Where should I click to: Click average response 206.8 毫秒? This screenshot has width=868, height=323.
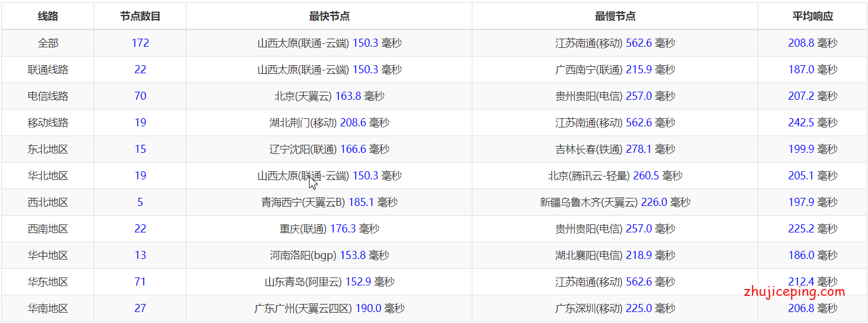[x=813, y=309]
